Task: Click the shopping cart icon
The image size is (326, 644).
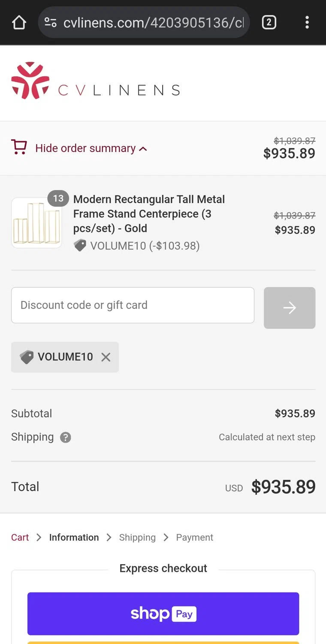Action: pos(19,148)
